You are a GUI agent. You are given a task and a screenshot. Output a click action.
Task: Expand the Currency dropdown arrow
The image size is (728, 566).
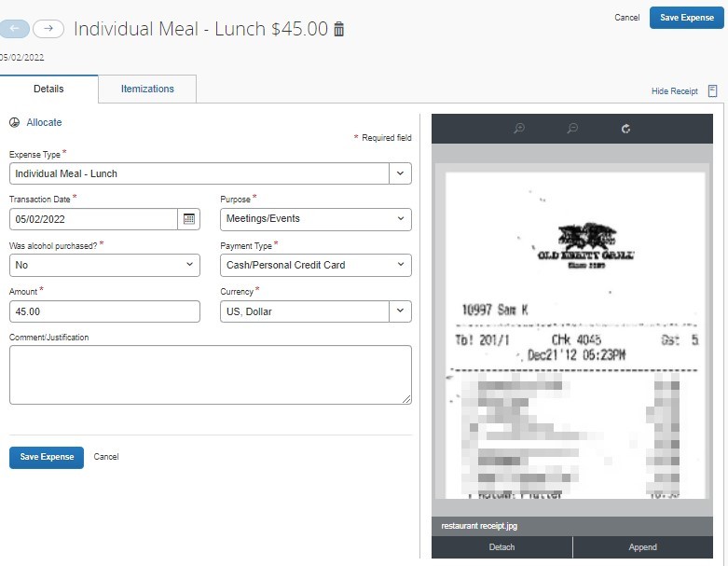coord(400,311)
